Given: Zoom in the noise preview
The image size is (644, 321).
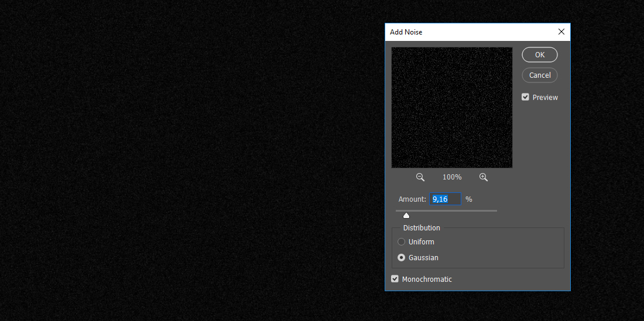Looking at the screenshot, I should 484,177.
